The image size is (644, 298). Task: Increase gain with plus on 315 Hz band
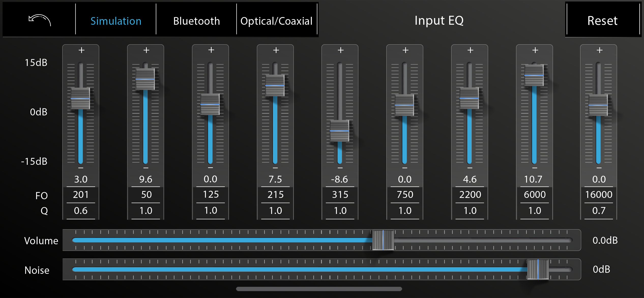pos(341,50)
